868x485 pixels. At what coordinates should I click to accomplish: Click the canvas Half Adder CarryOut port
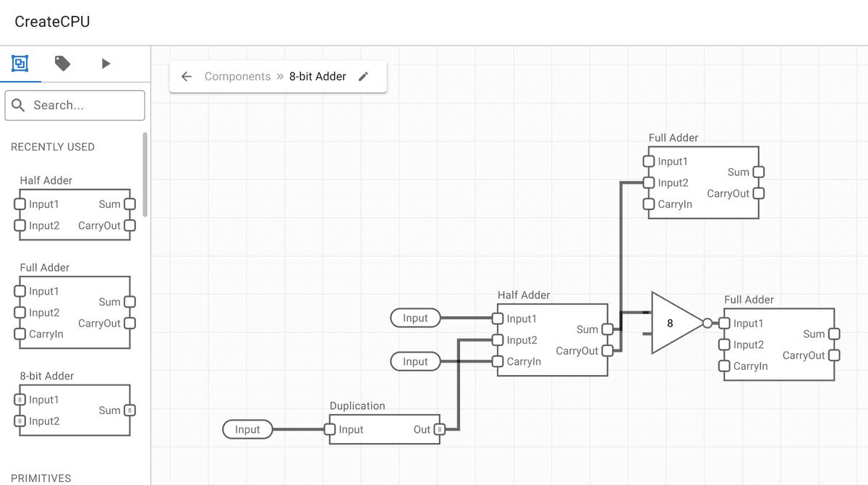(x=608, y=351)
